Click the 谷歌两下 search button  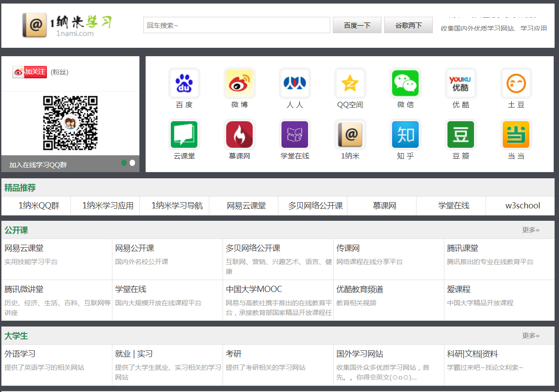point(409,25)
